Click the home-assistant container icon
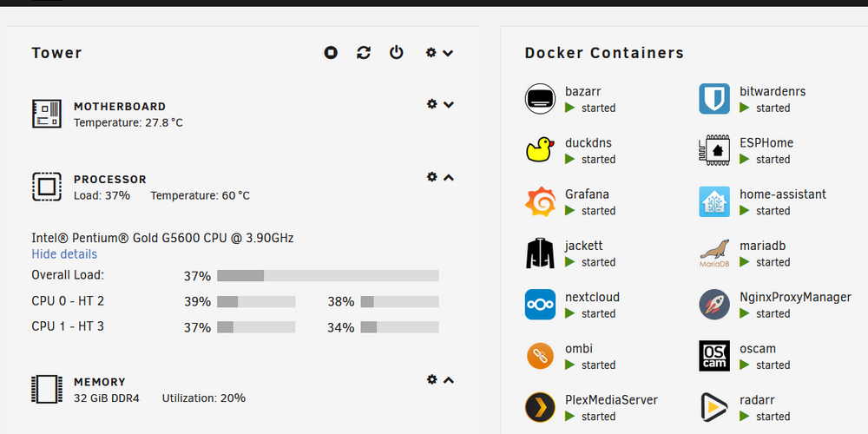This screenshot has width=868, height=434. pyautogui.click(x=714, y=201)
